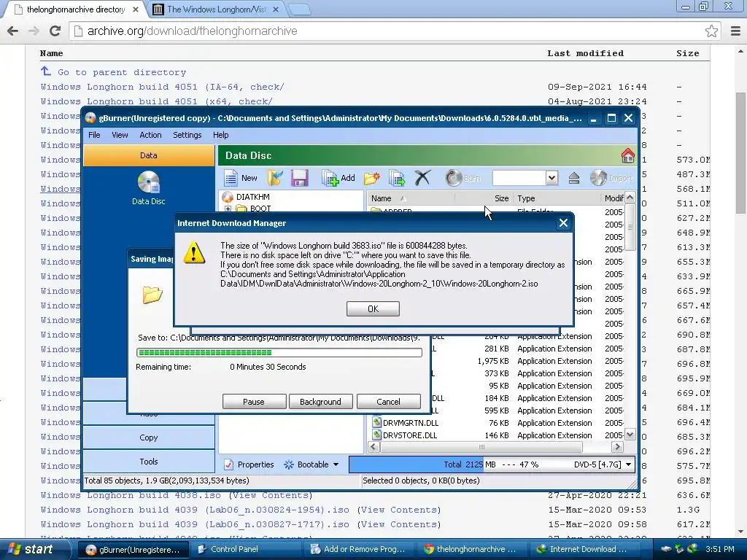Click the New Folder icon in gBurner toolbar

click(371, 178)
